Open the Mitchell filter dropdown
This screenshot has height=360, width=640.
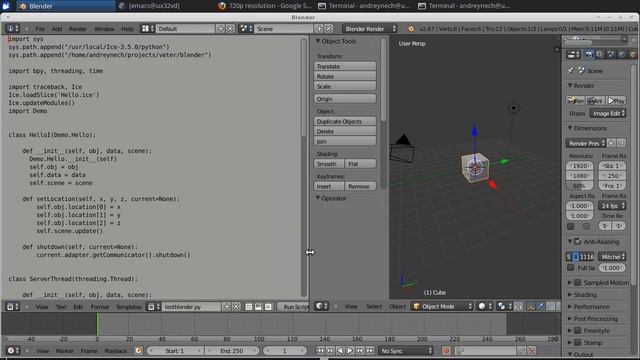[612, 257]
